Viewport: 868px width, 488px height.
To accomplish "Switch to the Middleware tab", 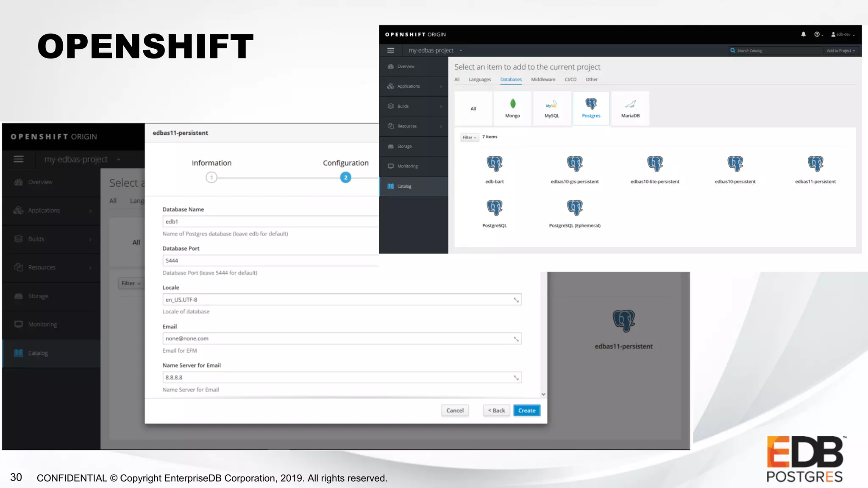I will 543,80.
